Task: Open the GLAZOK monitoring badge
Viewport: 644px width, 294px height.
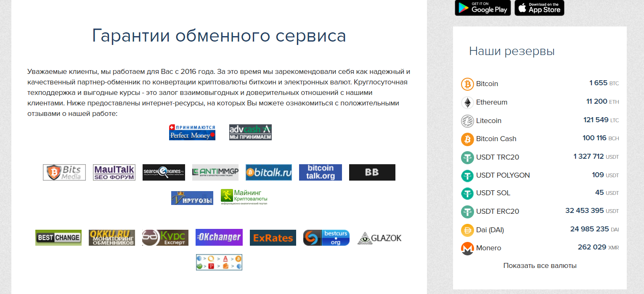Action: pos(379,238)
